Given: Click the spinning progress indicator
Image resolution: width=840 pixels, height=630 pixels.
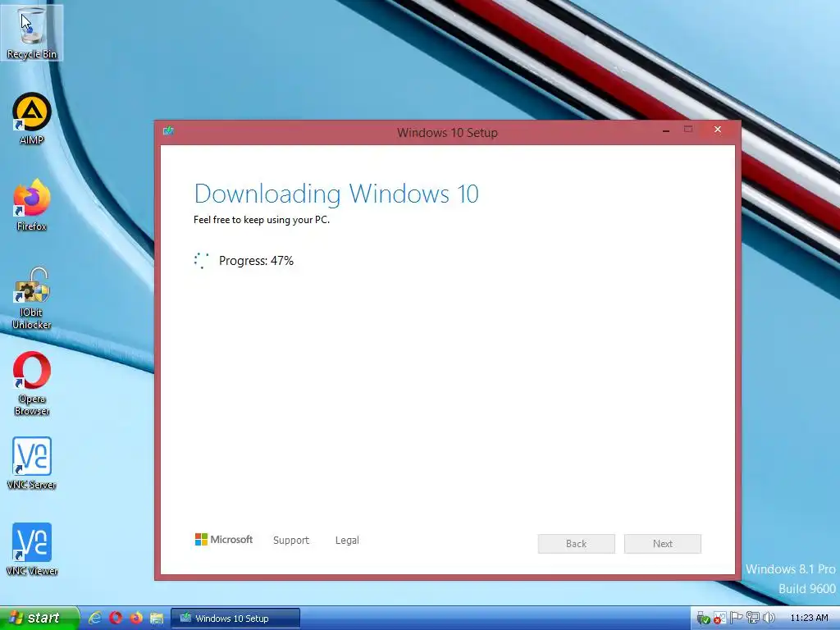Looking at the screenshot, I should (x=202, y=260).
